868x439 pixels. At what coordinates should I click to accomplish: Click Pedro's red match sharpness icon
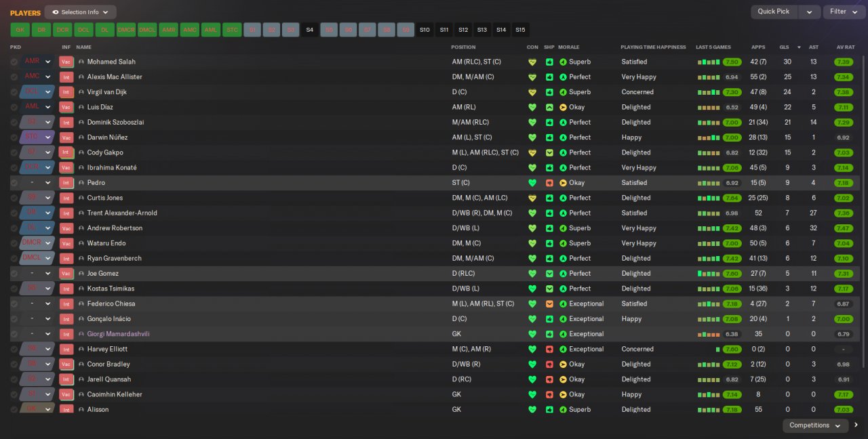point(549,183)
